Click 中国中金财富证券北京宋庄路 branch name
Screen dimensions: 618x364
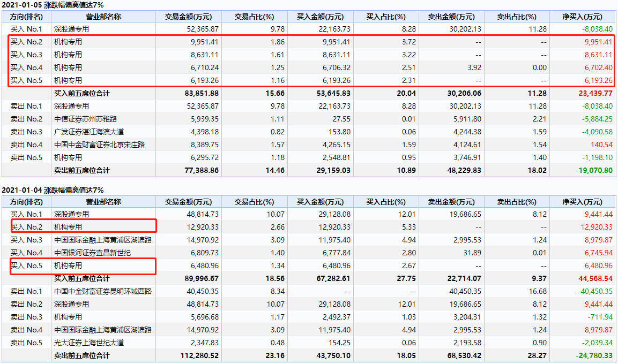[x=99, y=145]
